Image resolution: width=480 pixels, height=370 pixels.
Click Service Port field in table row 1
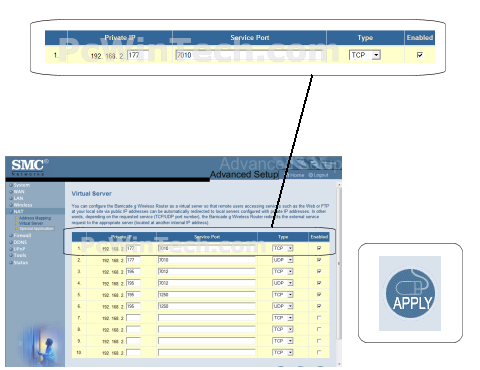pyautogui.click(x=207, y=248)
